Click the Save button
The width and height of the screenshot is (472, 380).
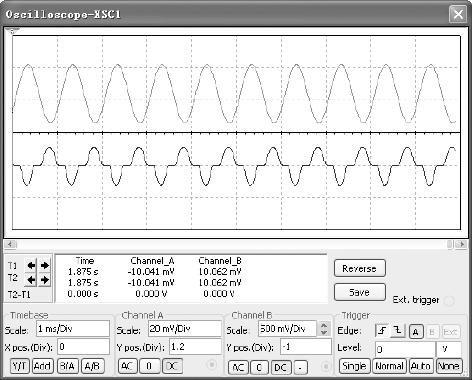(x=360, y=292)
